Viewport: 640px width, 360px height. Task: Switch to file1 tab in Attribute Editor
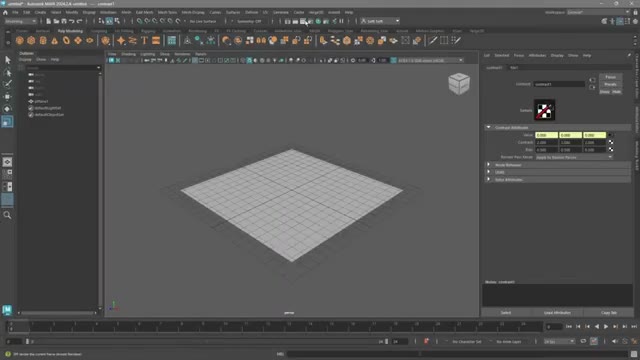tap(514, 68)
